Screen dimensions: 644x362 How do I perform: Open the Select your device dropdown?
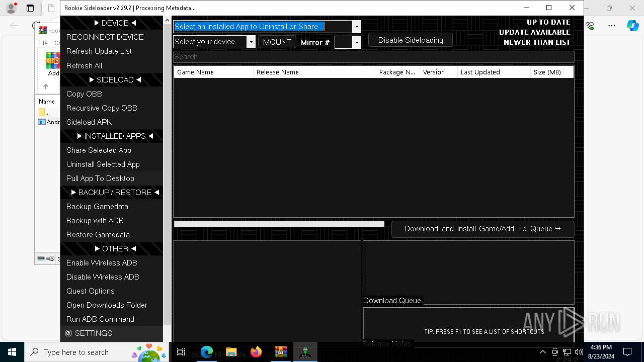coord(251,42)
